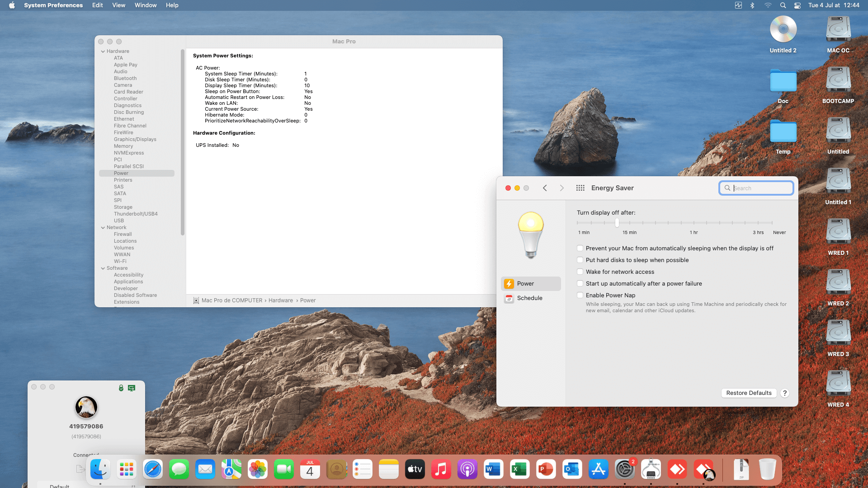Check Start up automatically after power failure
This screenshot has width=868, height=488.
point(580,283)
